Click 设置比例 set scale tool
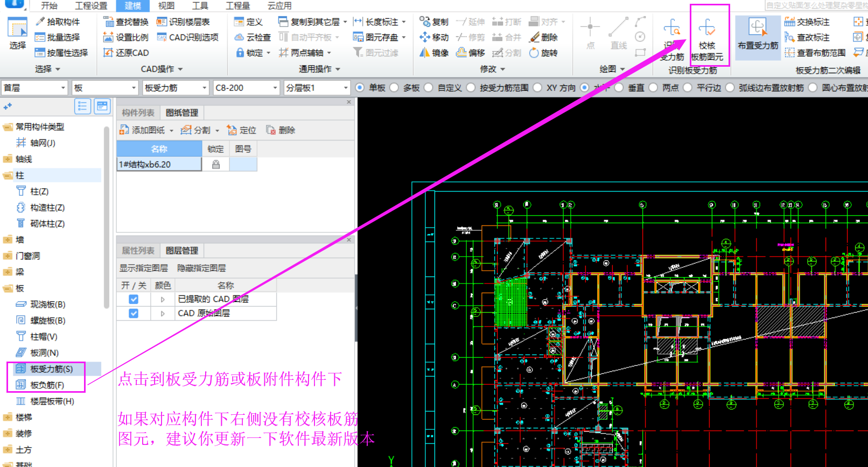Image resolution: width=868 pixels, height=467 pixels. coord(126,37)
